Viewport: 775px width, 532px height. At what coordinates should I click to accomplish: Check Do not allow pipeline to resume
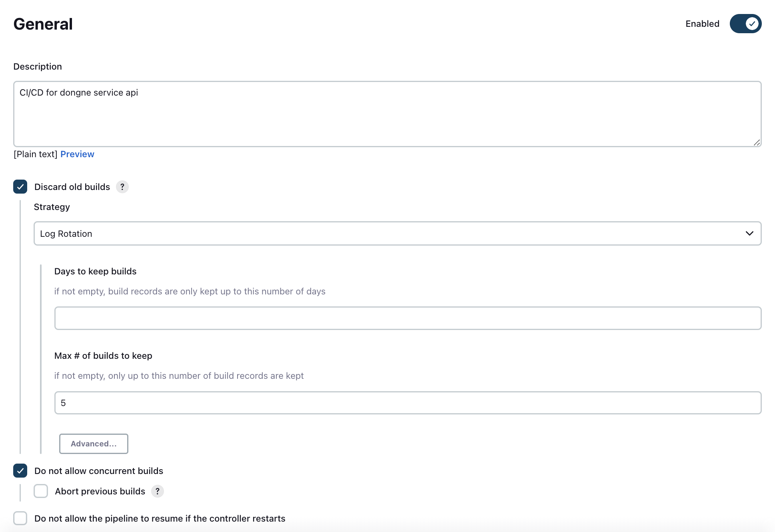20,518
